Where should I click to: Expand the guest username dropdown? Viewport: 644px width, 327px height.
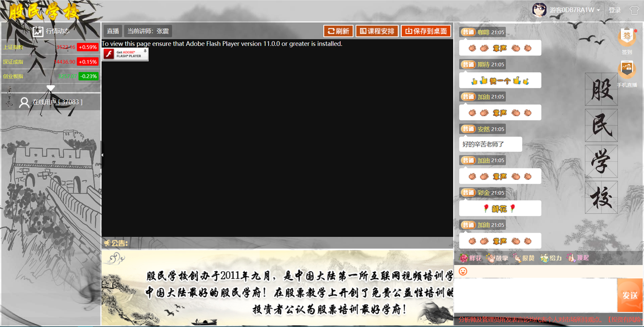coord(598,10)
